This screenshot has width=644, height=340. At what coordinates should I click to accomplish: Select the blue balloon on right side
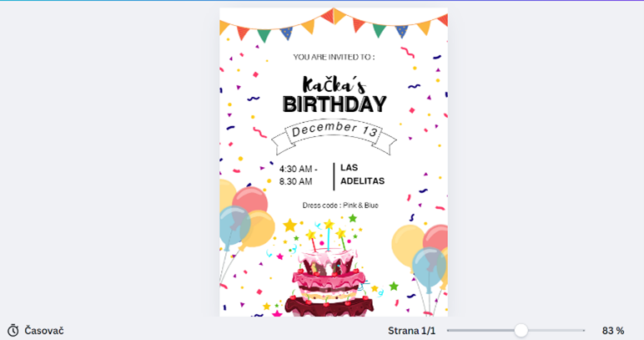(x=429, y=267)
